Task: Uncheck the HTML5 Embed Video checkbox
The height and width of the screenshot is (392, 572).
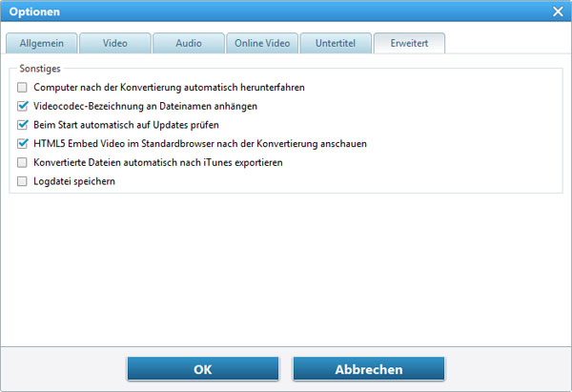Action: (x=23, y=144)
